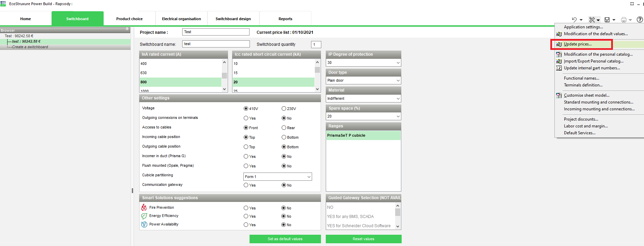The height and width of the screenshot is (246, 644).
Task: Click the floppy disk save icon
Action: click(607, 20)
